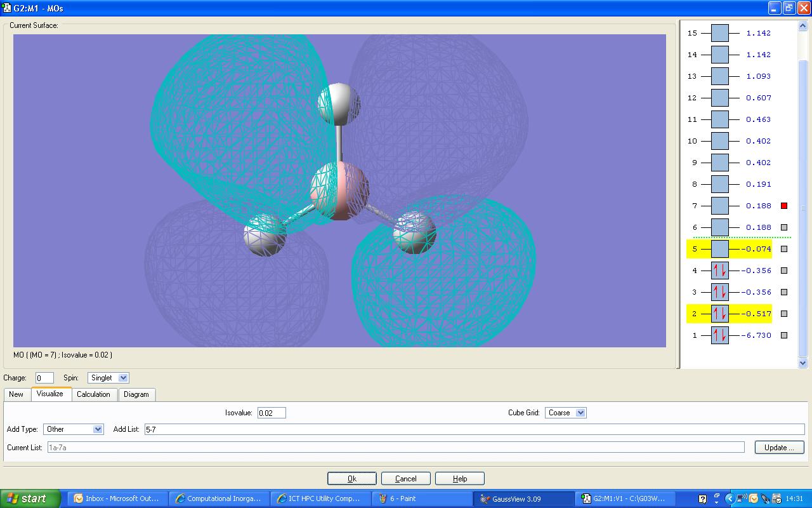The width and height of the screenshot is (812, 508).
Task: Toggle the red surface marker for orbital 7
Action: pyautogui.click(x=784, y=206)
